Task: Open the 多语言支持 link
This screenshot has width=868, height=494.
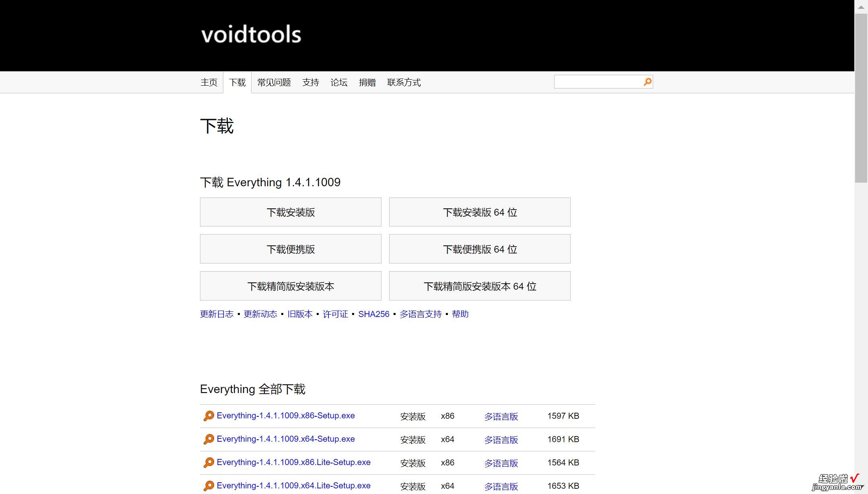Action: pyautogui.click(x=421, y=314)
